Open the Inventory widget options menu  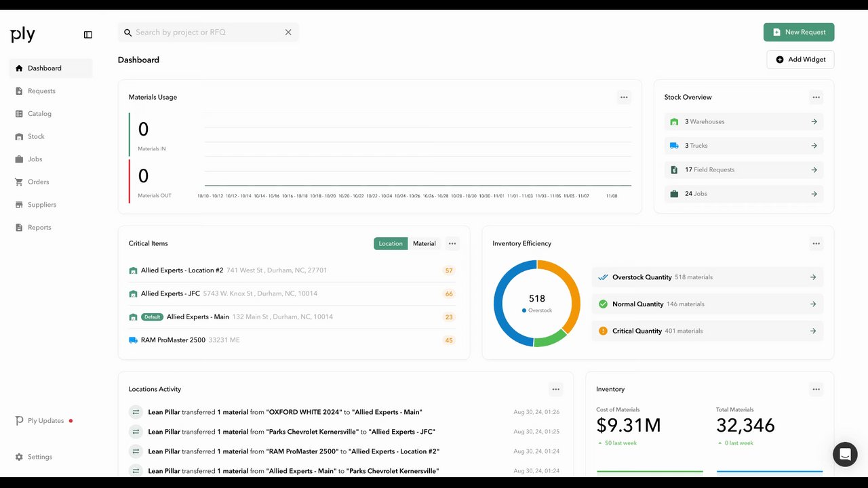(816, 389)
